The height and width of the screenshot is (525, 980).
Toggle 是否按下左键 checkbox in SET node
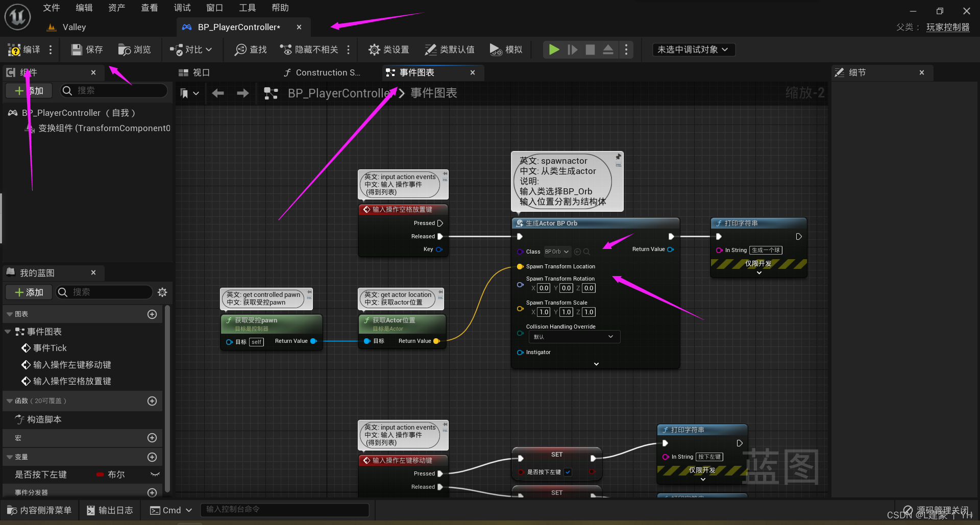tap(568, 472)
